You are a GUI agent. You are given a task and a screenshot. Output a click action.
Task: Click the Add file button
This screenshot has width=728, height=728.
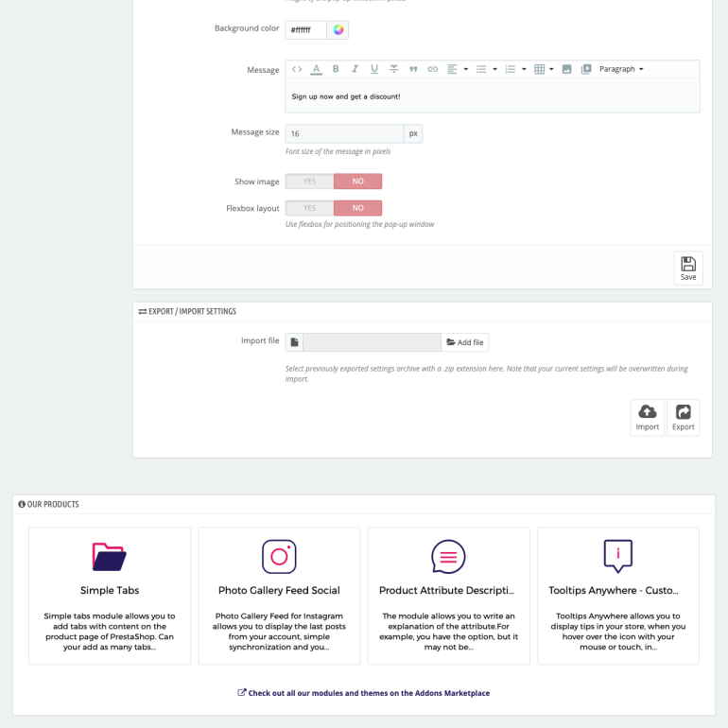[x=465, y=342]
